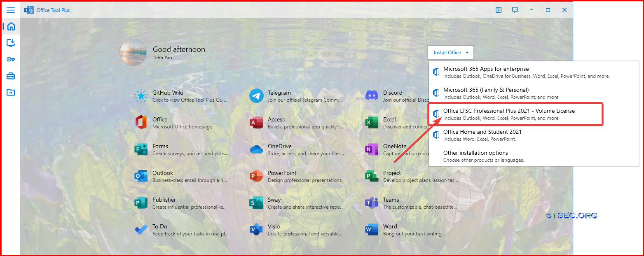Click the Access app icon
The height and width of the screenshot is (256, 644).
point(256,123)
